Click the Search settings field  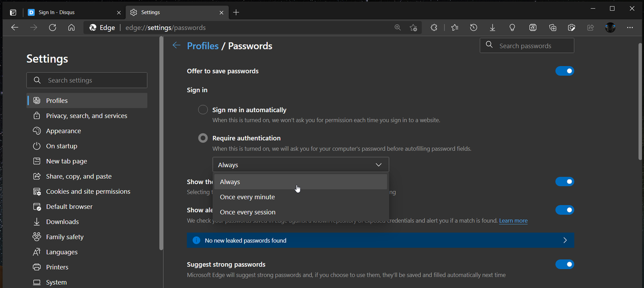tap(87, 80)
